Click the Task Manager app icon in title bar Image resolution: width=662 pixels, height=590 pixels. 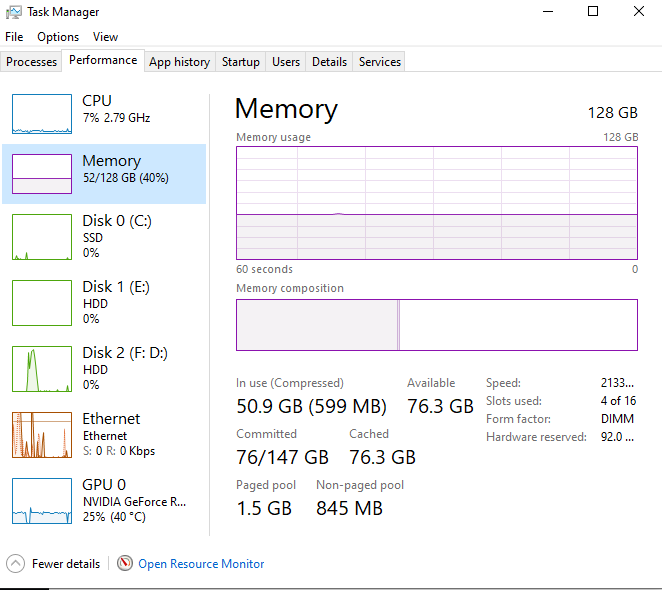[x=14, y=12]
